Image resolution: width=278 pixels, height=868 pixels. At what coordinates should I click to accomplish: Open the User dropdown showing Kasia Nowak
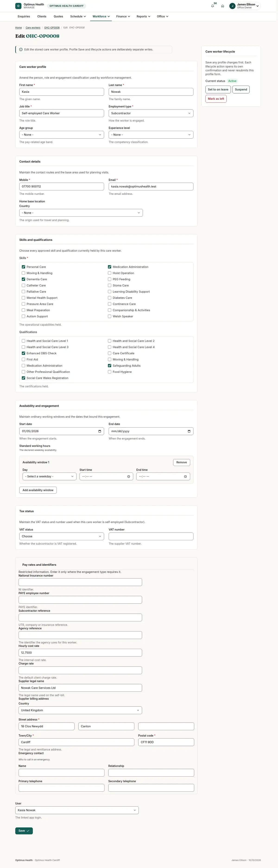tap(77, 810)
